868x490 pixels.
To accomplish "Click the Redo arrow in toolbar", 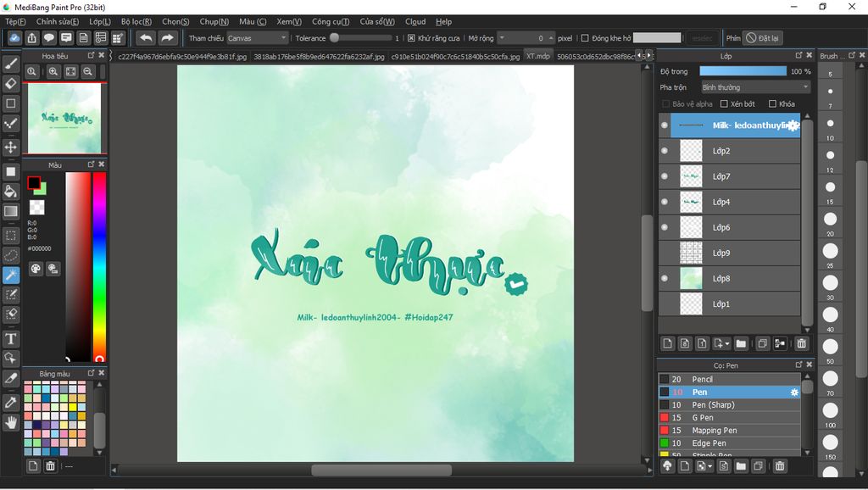I will click(167, 37).
